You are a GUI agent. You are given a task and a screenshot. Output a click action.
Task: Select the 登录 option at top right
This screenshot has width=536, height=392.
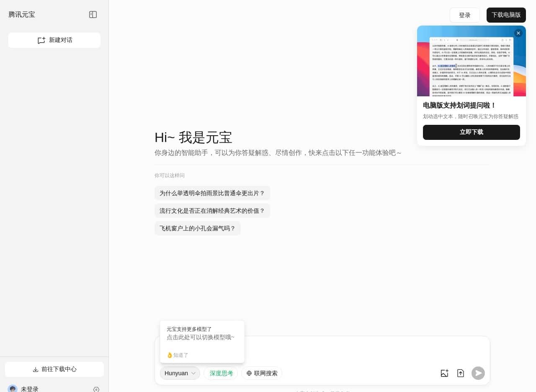464,15
